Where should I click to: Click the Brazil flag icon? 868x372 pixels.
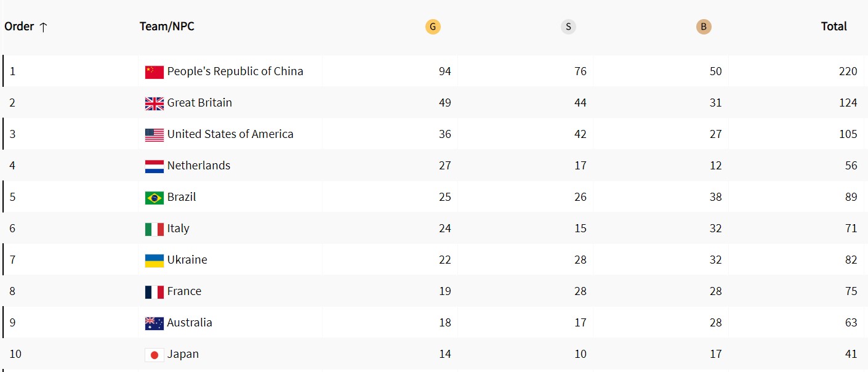coord(155,198)
